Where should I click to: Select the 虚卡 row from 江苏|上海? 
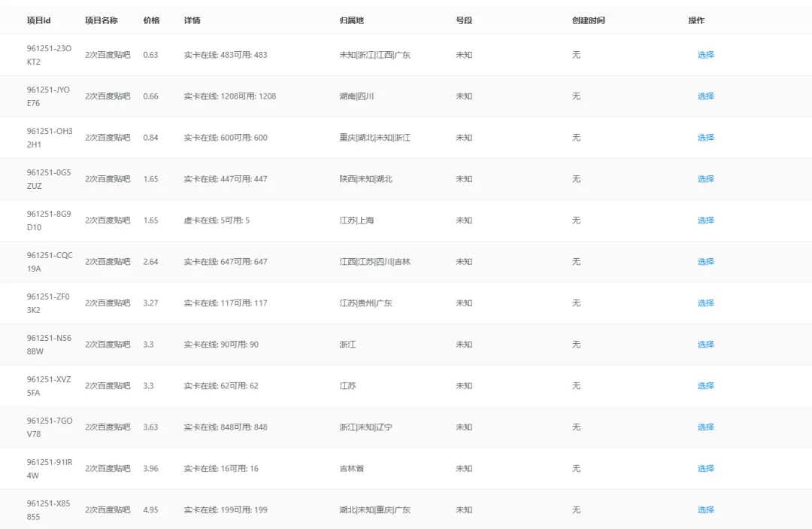tap(705, 220)
